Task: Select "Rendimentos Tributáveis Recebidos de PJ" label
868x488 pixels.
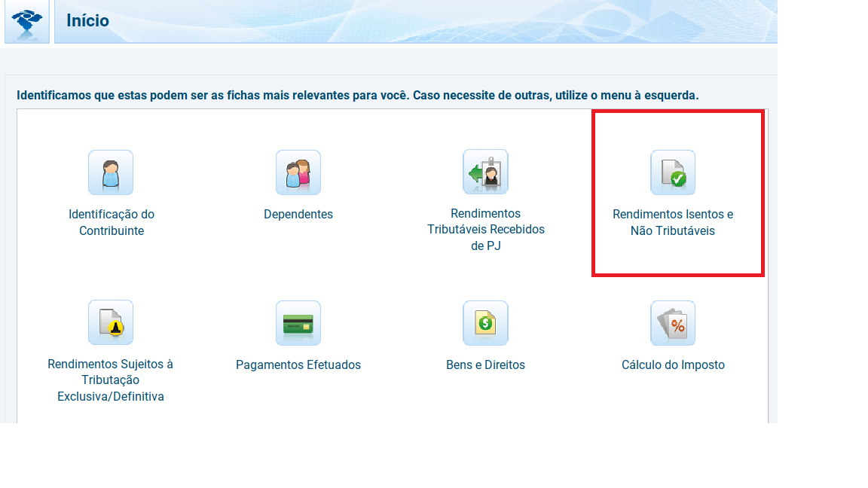Action: click(x=485, y=230)
